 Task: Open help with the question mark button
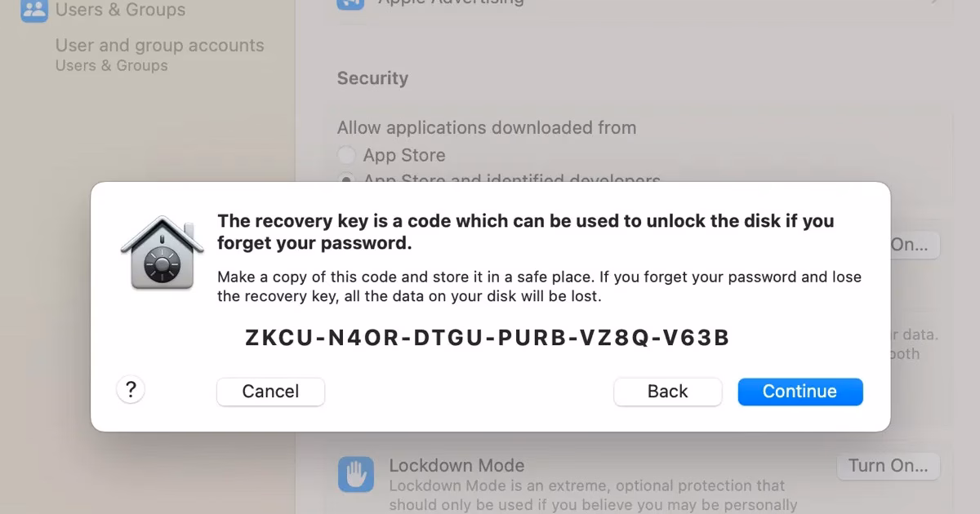click(x=131, y=390)
